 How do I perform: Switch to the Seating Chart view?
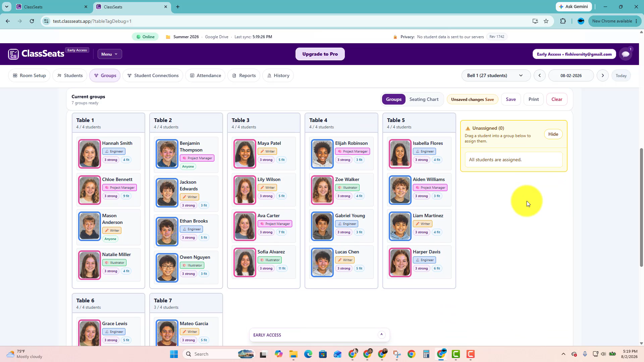424,99
